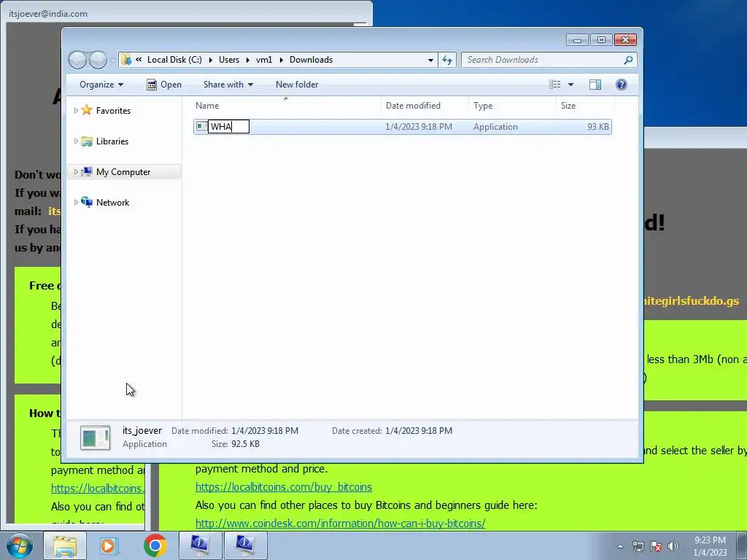Viewport: 747px width, 560px height.
Task: Open the view options dropdown arrow
Action: [570, 85]
